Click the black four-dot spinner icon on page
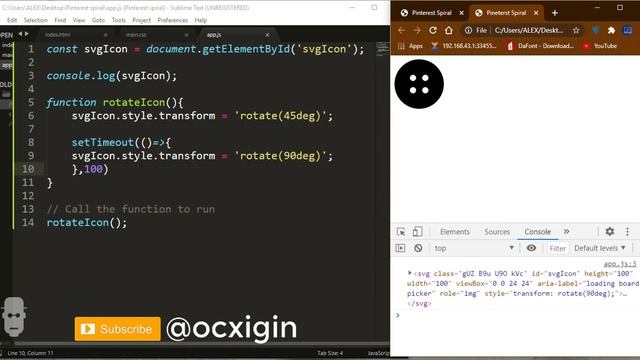Screen dimensions: 640x360 tap(419, 84)
